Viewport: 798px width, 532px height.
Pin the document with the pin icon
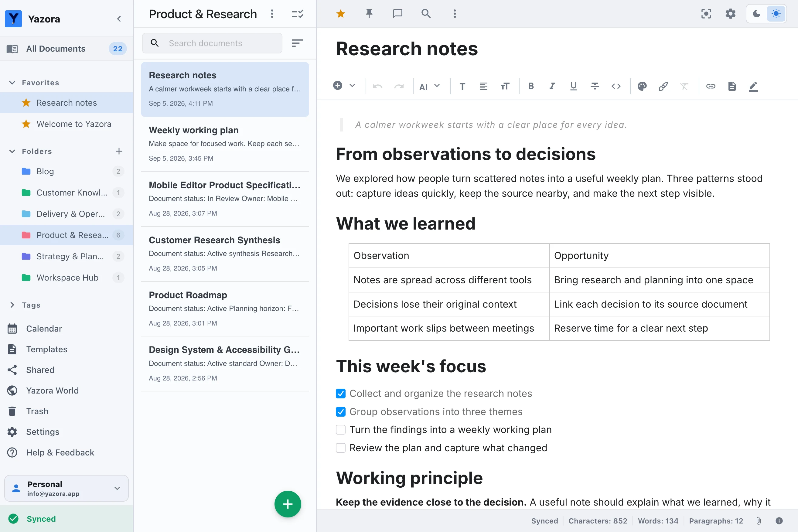(369, 14)
